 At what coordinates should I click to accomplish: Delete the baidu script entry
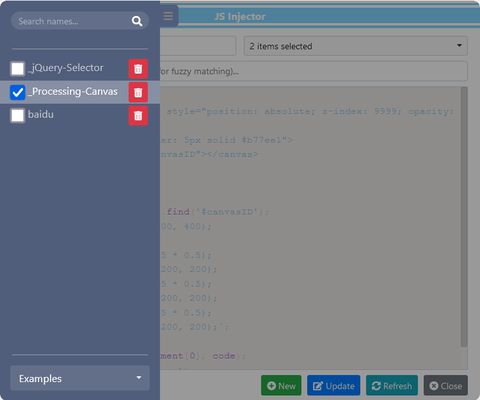coord(138,116)
